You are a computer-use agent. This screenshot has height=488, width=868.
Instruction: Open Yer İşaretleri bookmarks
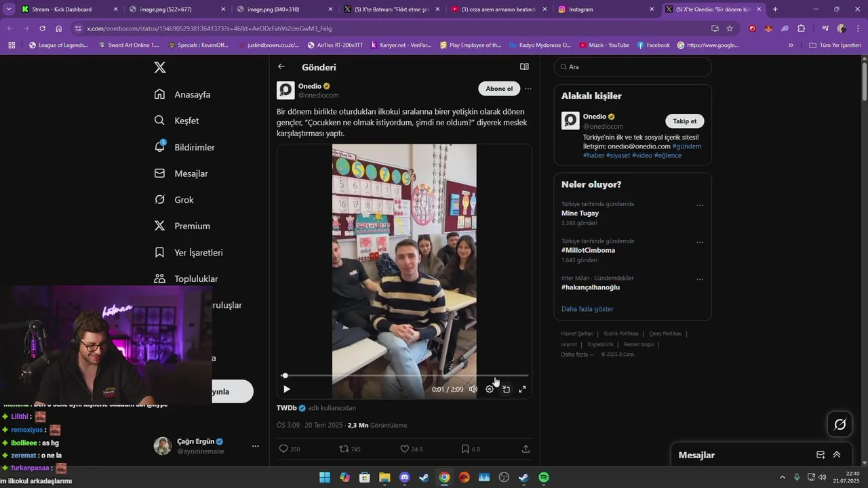(189, 252)
